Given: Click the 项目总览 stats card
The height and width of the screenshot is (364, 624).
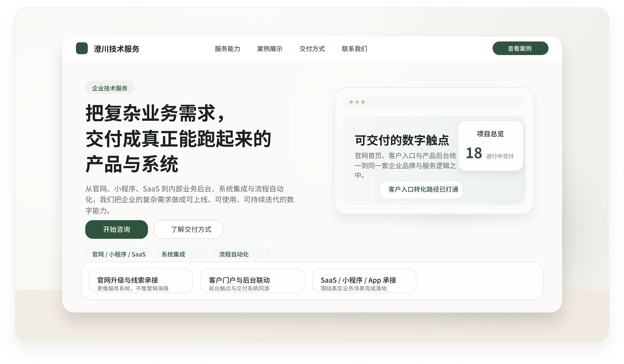Looking at the screenshot, I should pos(490,145).
